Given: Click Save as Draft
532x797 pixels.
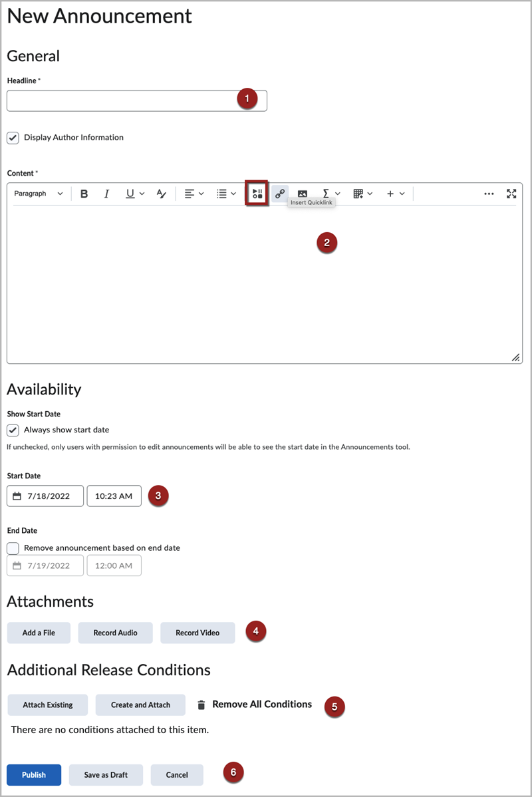Looking at the screenshot, I should point(106,775).
